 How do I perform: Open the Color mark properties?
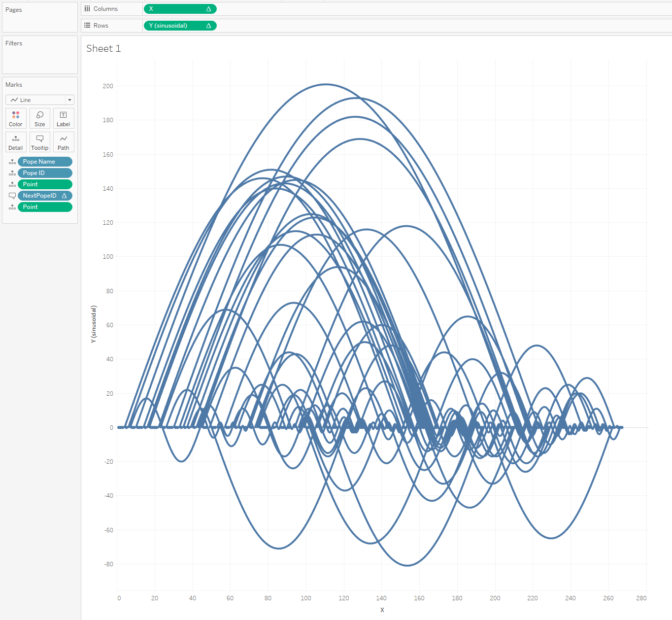(16, 118)
